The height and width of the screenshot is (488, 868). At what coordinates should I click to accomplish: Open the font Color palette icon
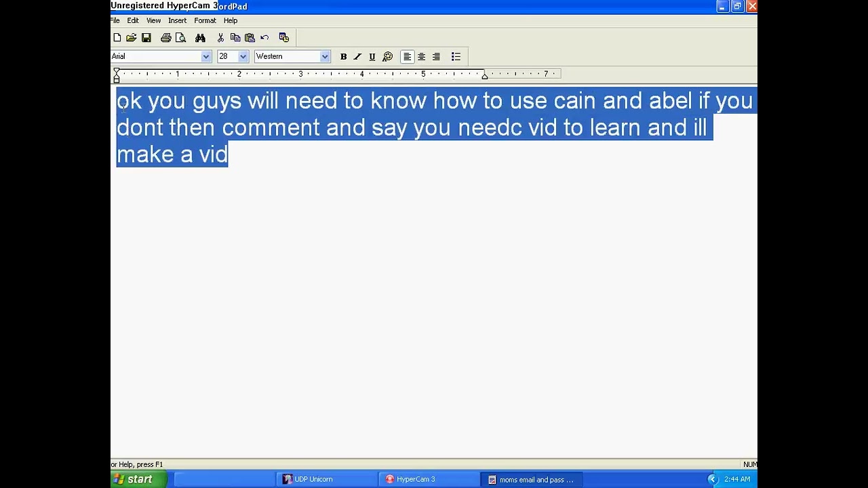(387, 56)
